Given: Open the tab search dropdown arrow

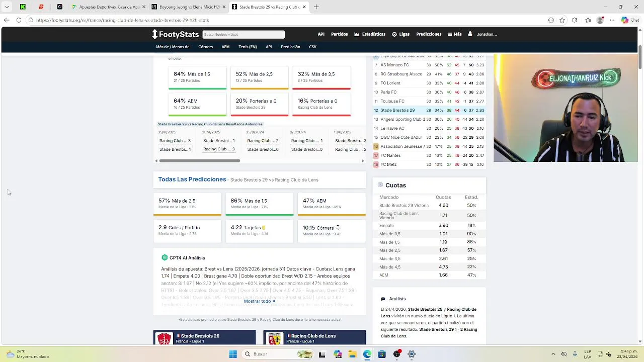Looking at the screenshot, I should (7, 7).
